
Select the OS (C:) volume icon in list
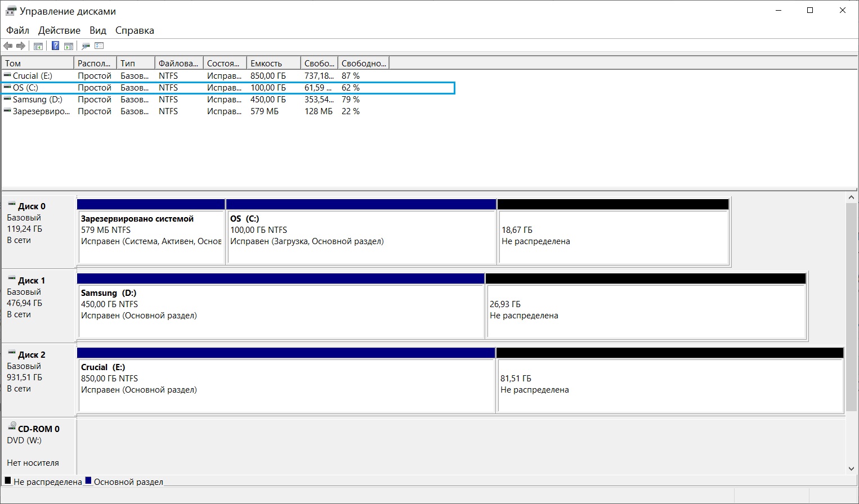tap(7, 87)
